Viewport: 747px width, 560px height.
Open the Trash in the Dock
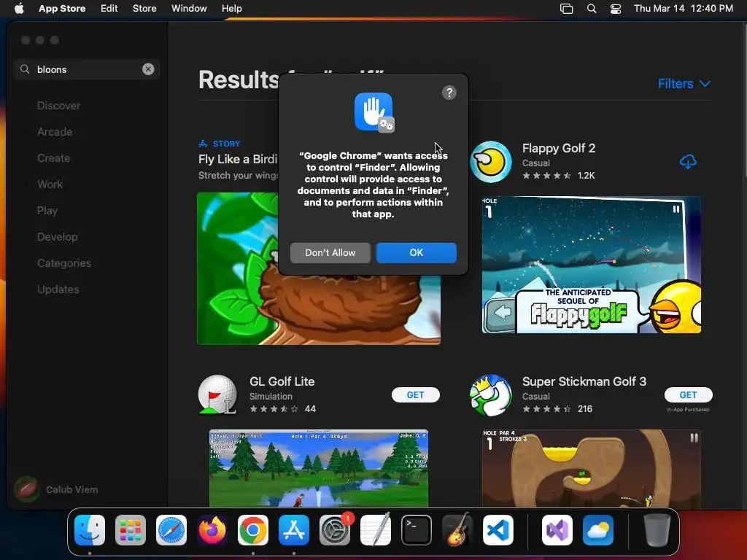tap(657, 530)
